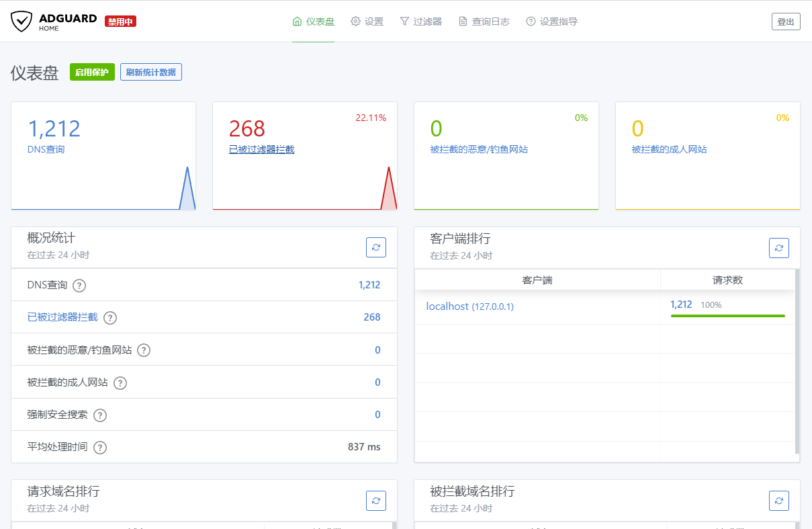The height and width of the screenshot is (529, 812).
Task: Click help icon beside DNS查询 row
Action: point(79,286)
